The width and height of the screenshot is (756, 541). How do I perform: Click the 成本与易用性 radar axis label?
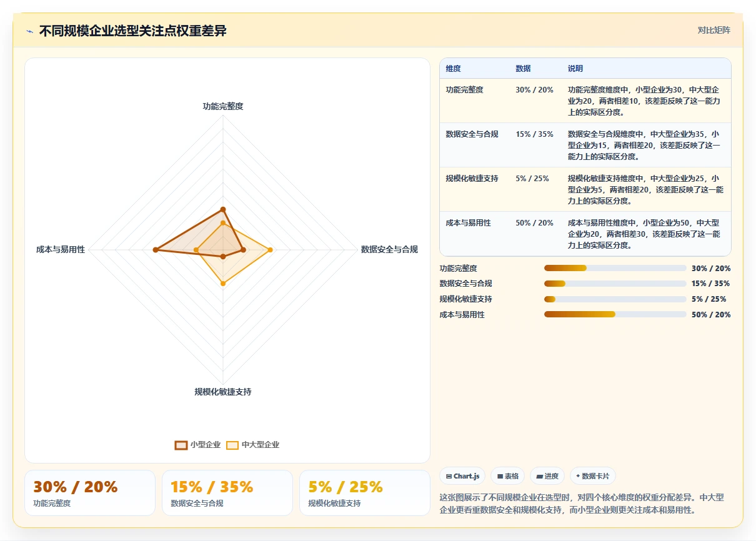pyautogui.click(x=61, y=249)
